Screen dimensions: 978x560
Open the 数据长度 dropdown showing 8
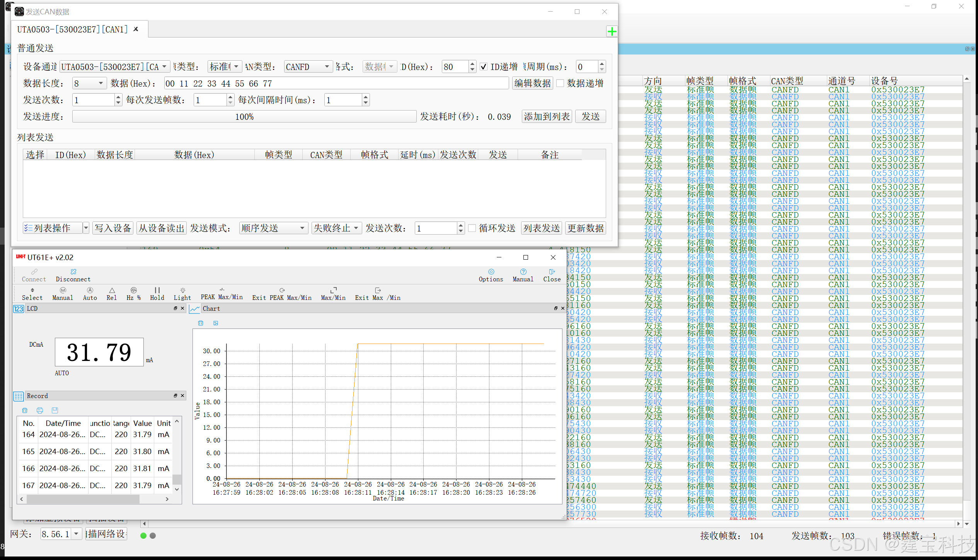tap(89, 83)
